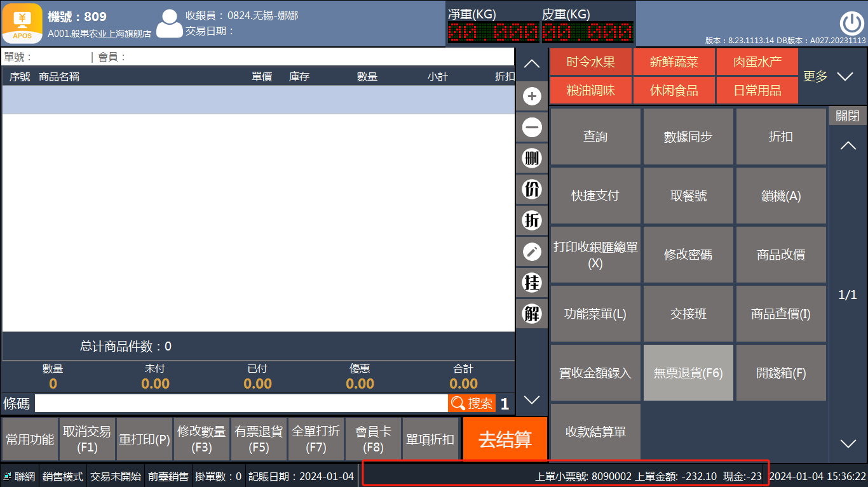The image size is (868, 487).
Task: Click 銷售模式 in status bar
Action: (x=63, y=476)
